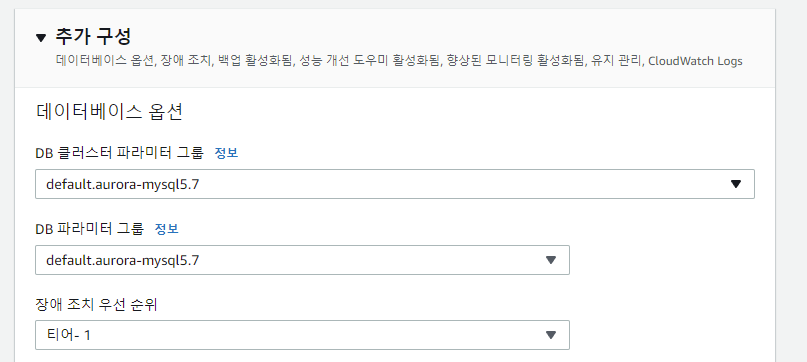Viewport: 807px width, 362px height.
Task: Click the 장애 조치 우선 순위 label
Action: (96, 305)
